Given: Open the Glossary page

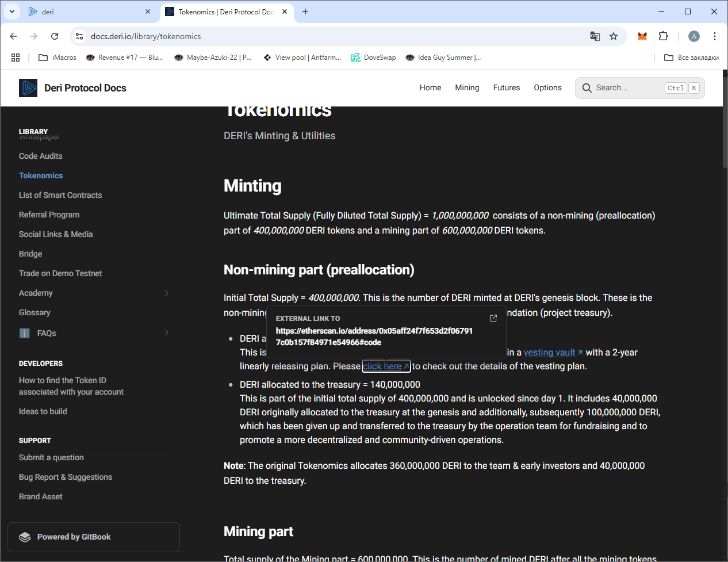Looking at the screenshot, I should 35,312.
